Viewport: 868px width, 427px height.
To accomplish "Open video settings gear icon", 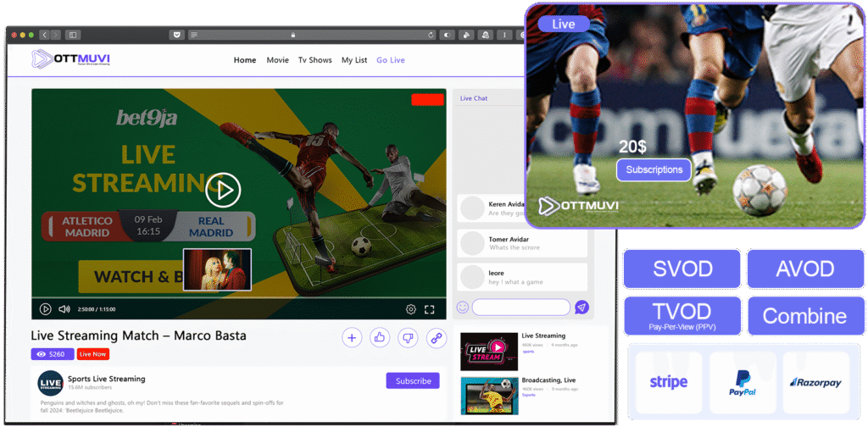I will (411, 309).
